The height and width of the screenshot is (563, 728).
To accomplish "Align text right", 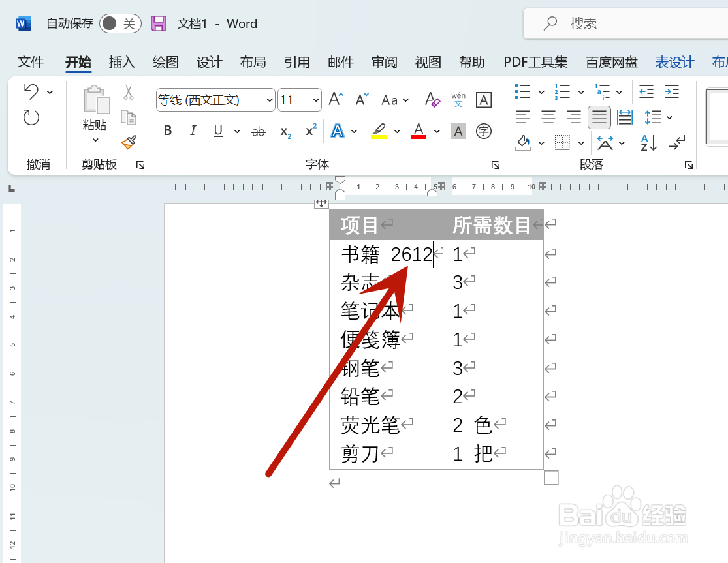I will click(x=574, y=117).
